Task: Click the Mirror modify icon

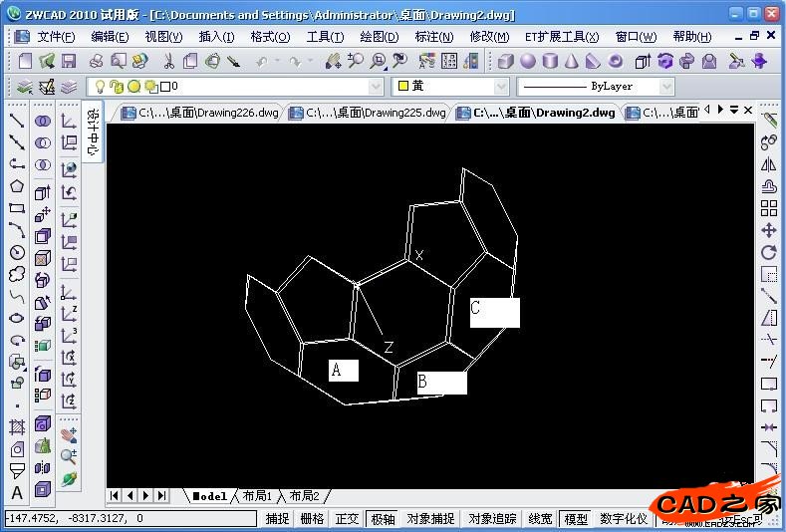Action: pos(768,164)
